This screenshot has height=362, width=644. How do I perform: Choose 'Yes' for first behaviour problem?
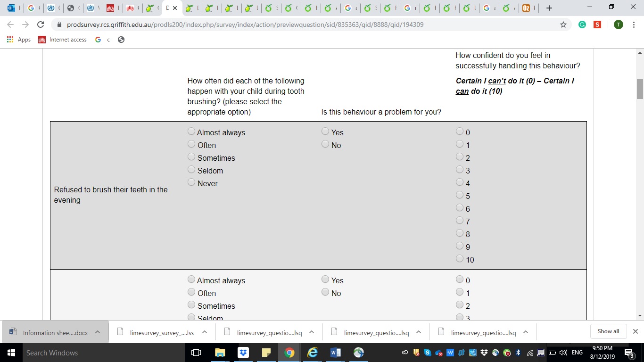(x=325, y=132)
